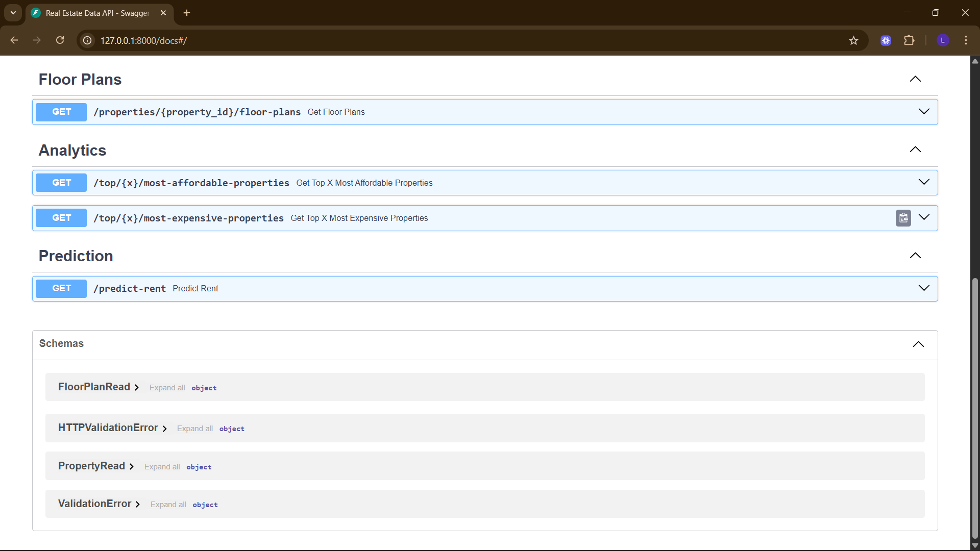Image resolution: width=980 pixels, height=551 pixels.
Task: Click GET badge of predict-rent endpoint
Action: (61, 288)
